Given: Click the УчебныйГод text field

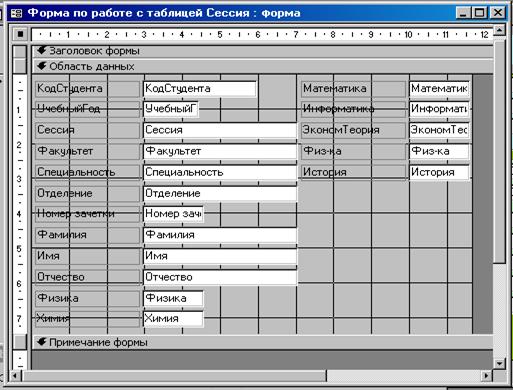Looking at the screenshot, I should [x=171, y=109].
